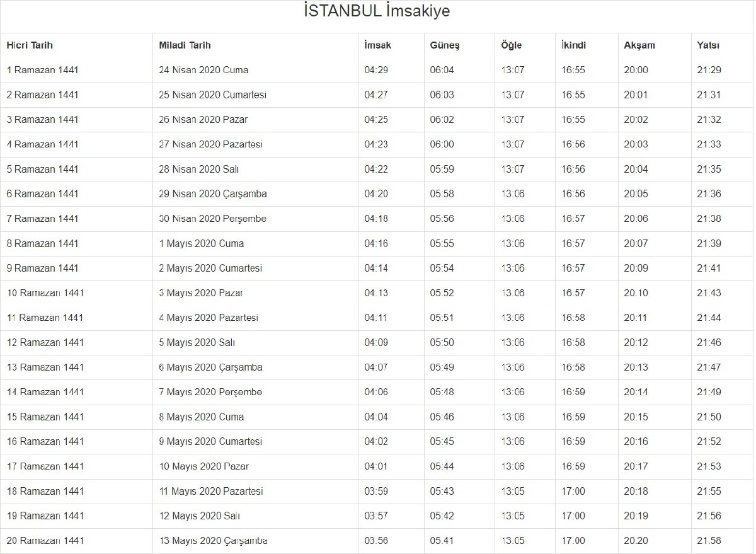This screenshot has height=554, width=756.
Task: Click the Güneş column header
Action: pos(445,45)
